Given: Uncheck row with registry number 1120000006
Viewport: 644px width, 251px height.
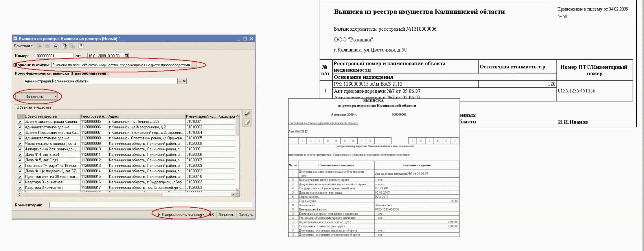Looking at the screenshot, I should pyautogui.click(x=20, y=127).
